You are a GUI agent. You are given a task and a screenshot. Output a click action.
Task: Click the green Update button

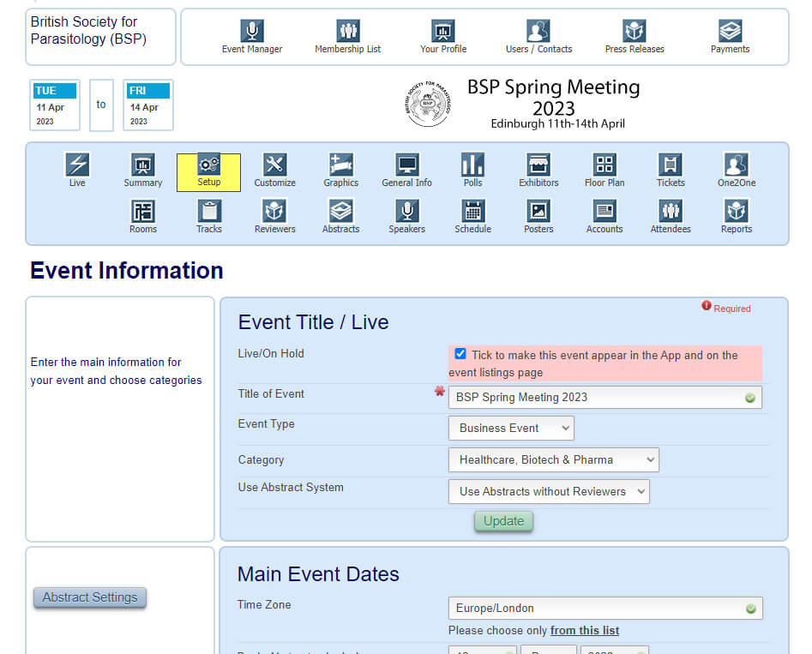[x=504, y=521]
